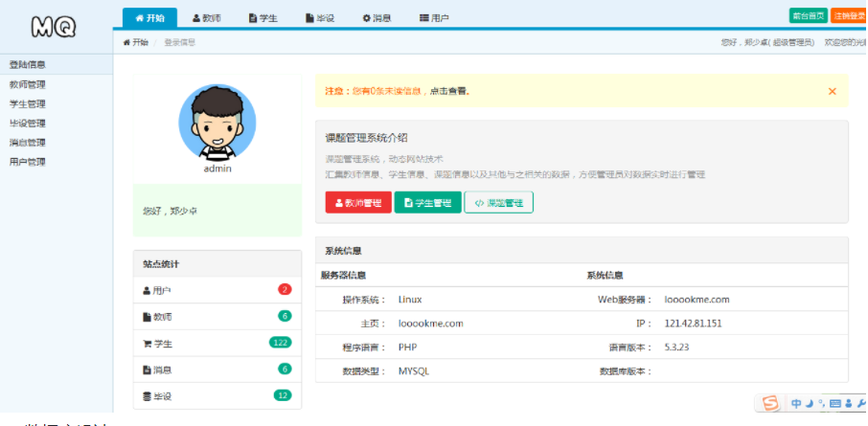Click the 主页 value looookme.com
868x426 pixels.
click(431, 324)
